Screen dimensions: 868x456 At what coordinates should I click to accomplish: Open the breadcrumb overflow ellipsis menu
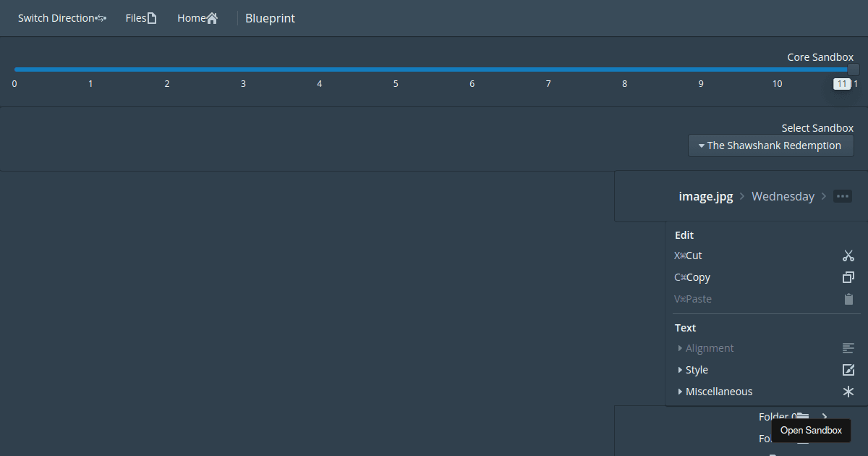[843, 196]
